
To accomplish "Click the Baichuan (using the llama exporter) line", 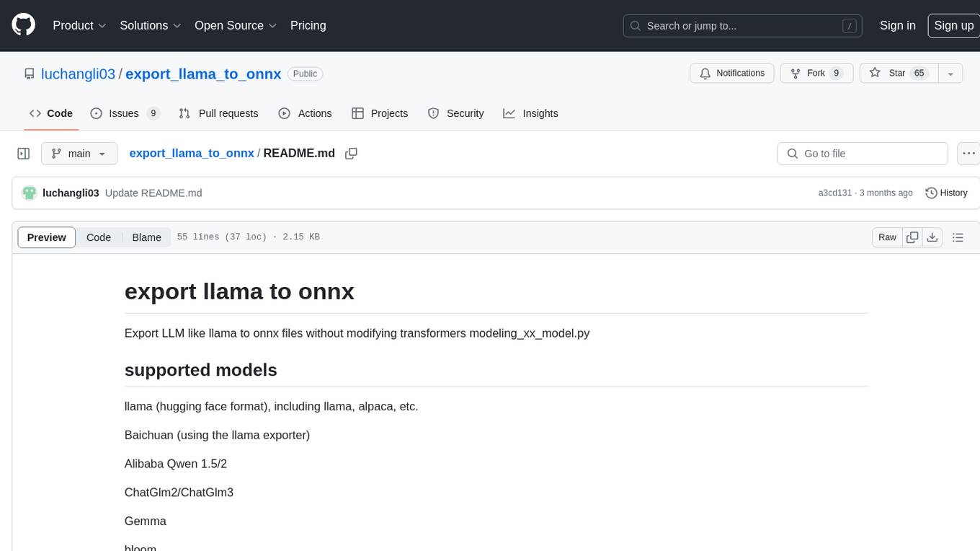I will pyautogui.click(x=217, y=435).
